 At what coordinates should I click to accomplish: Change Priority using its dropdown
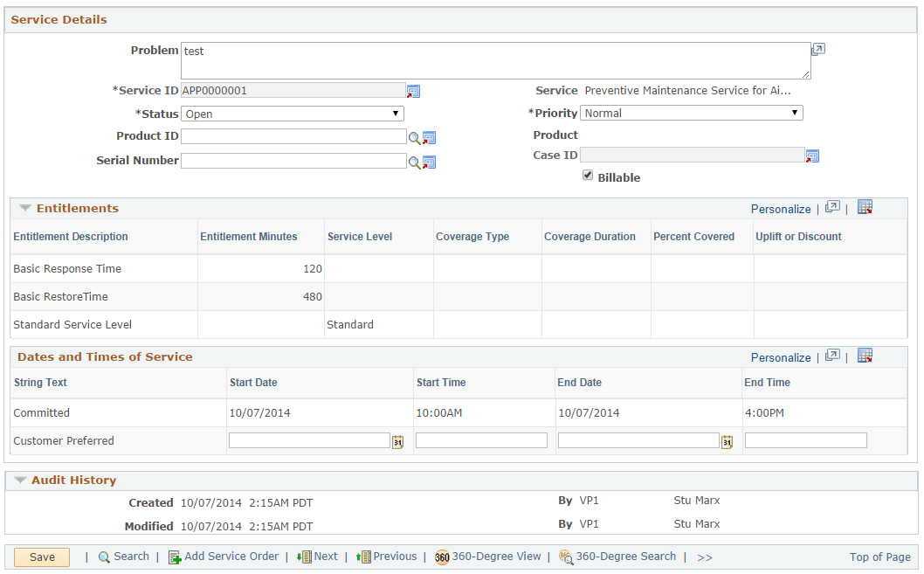click(795, 112)
